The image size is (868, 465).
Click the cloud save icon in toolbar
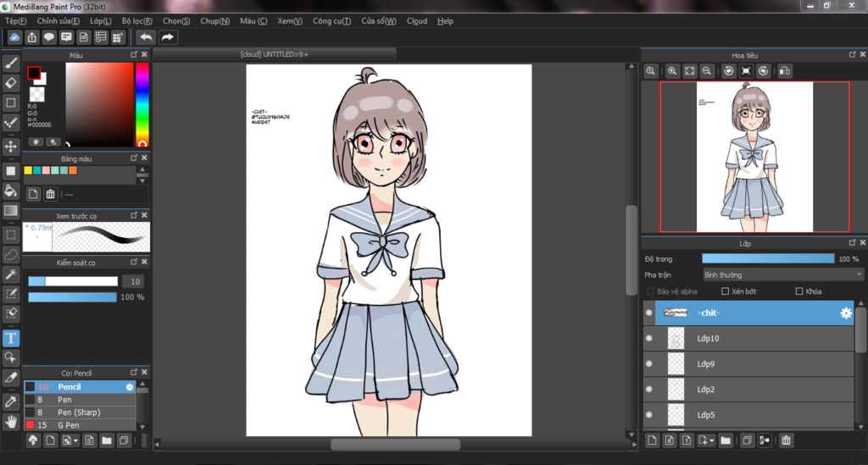[x=14, y=37]
